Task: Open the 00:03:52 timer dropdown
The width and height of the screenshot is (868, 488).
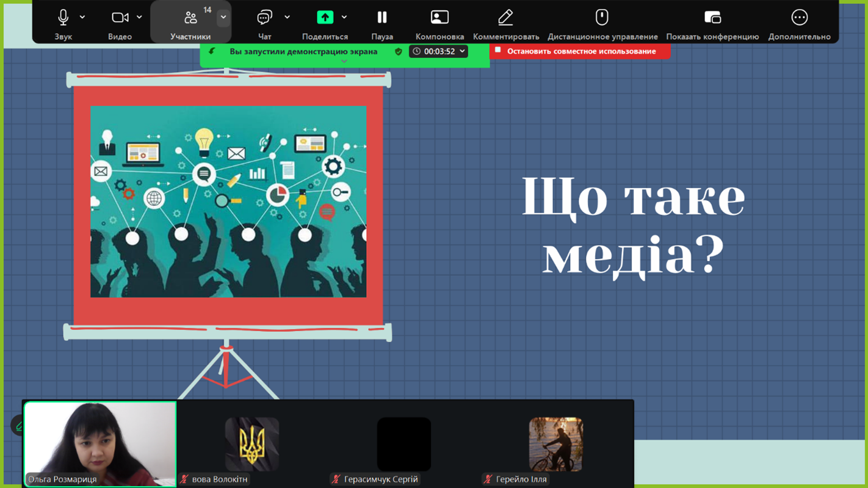Action: point(438,52)
